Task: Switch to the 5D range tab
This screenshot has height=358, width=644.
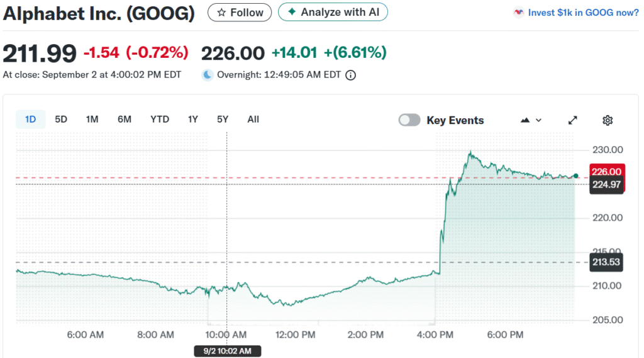Action: pos(61,120)
